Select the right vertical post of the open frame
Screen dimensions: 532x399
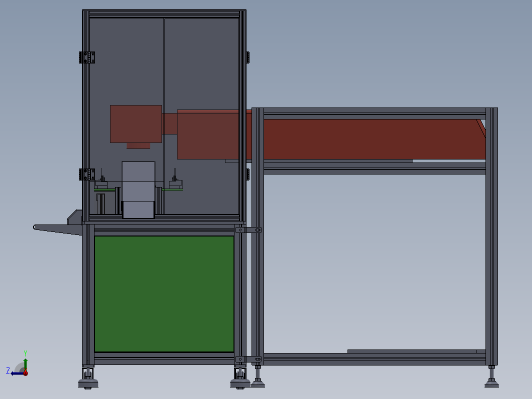click(x=491, y=236)
